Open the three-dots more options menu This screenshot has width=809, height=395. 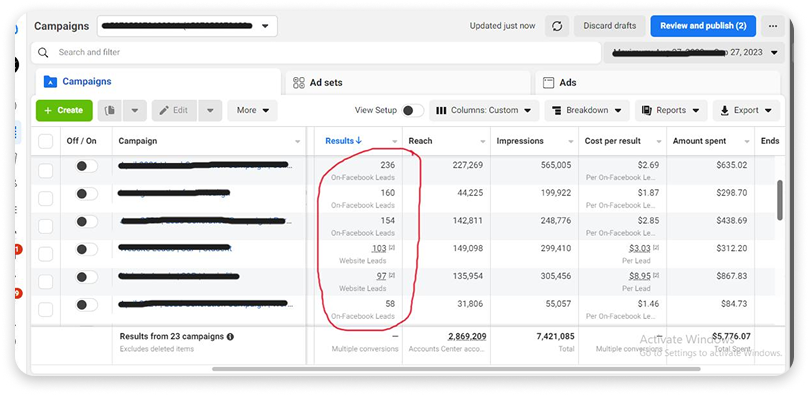772,26
